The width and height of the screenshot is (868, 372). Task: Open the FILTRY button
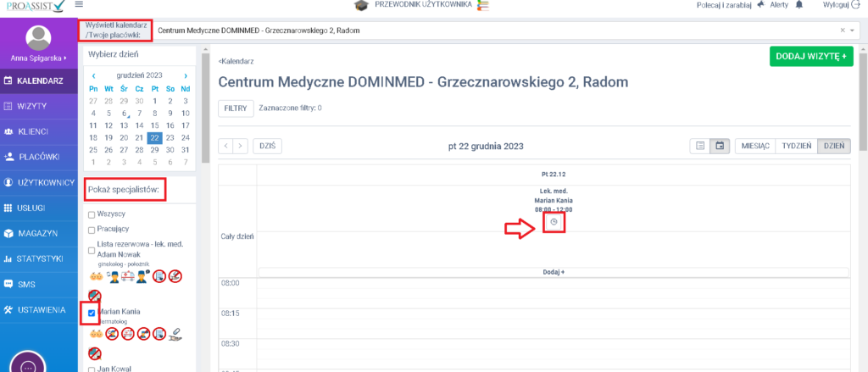[x=235, y=108]
